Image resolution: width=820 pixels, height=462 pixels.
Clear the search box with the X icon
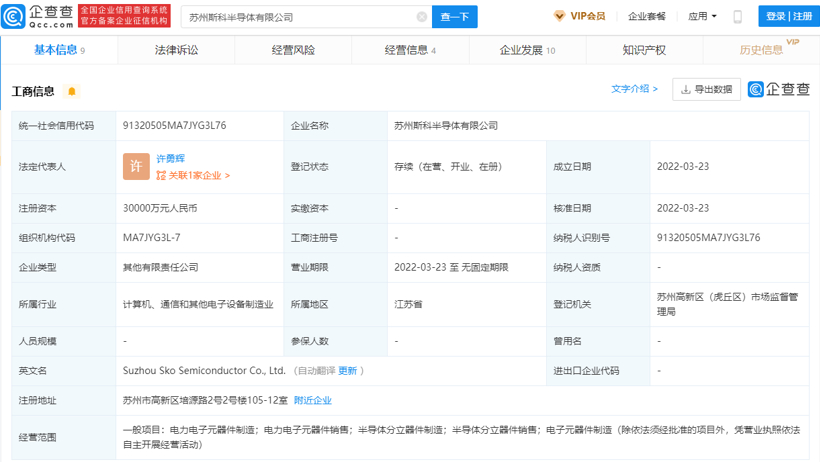(422, 17)
